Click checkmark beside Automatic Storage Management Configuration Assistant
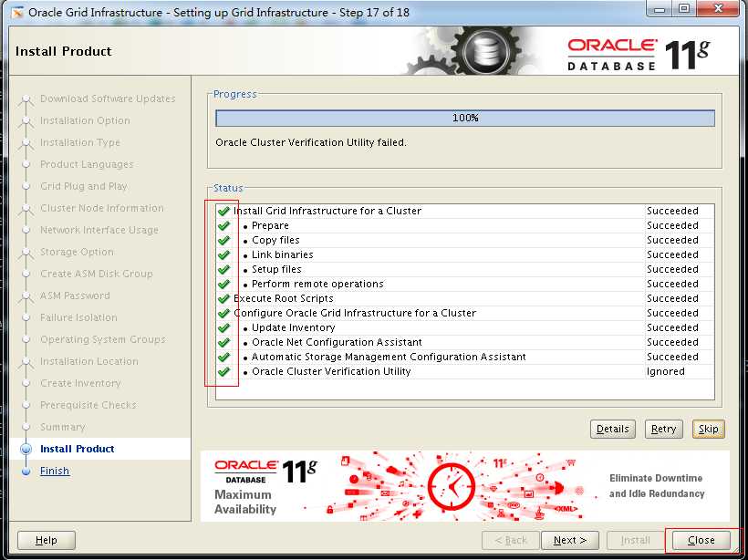Screen dimensions: 748x560 pyautogui.click(x=223, y=357)
